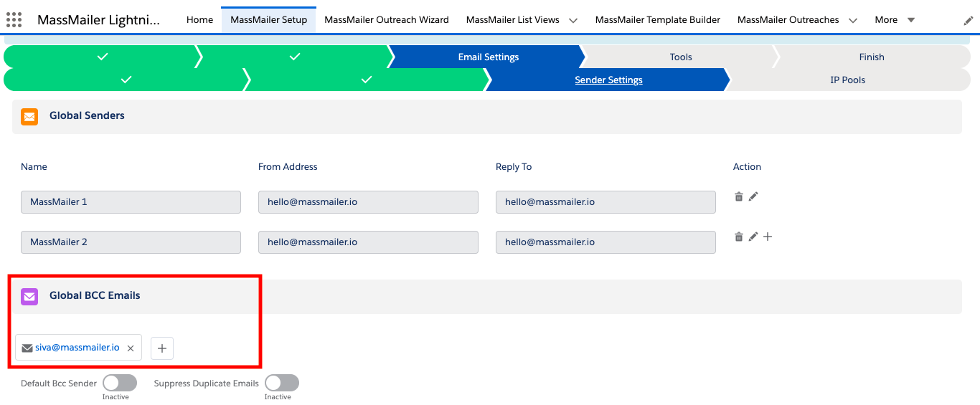
Task: Click the siva@massmailer.io email link
Action: click(77, 348)
